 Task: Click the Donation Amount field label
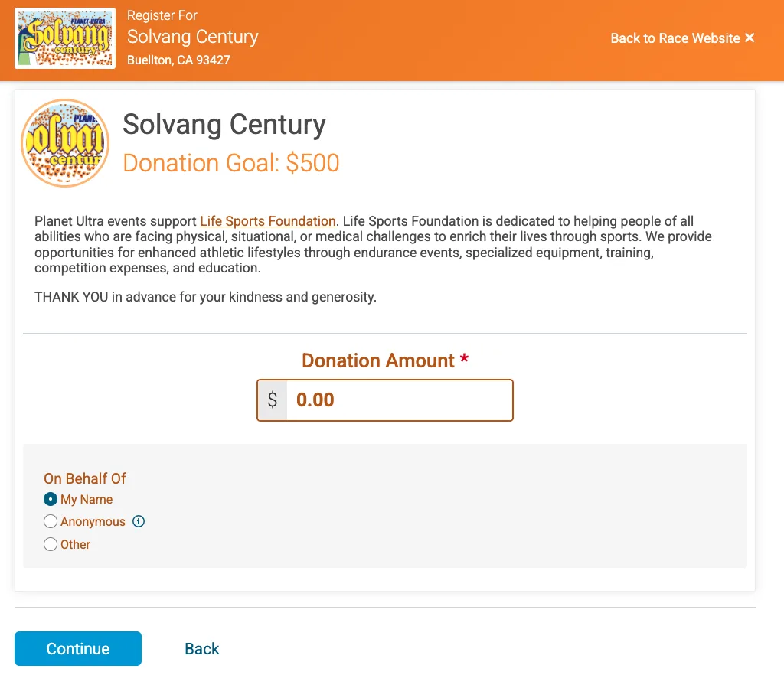[378, 360]
